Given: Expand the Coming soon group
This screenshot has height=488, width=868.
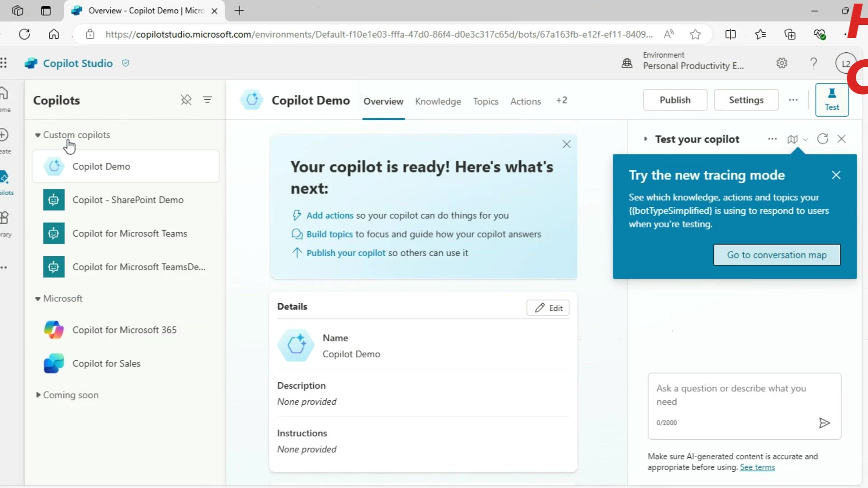Looking at the screenshot, I should [x=38, y=395].
